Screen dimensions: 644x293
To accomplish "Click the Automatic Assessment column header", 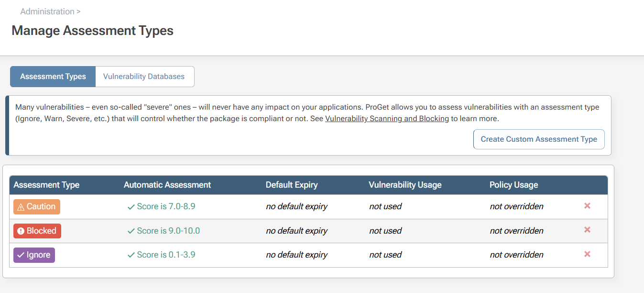I will [x=167, y=185].
